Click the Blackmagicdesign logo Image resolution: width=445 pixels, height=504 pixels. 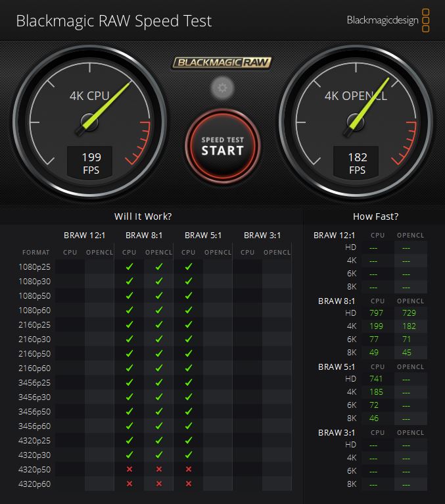(388, 20)
